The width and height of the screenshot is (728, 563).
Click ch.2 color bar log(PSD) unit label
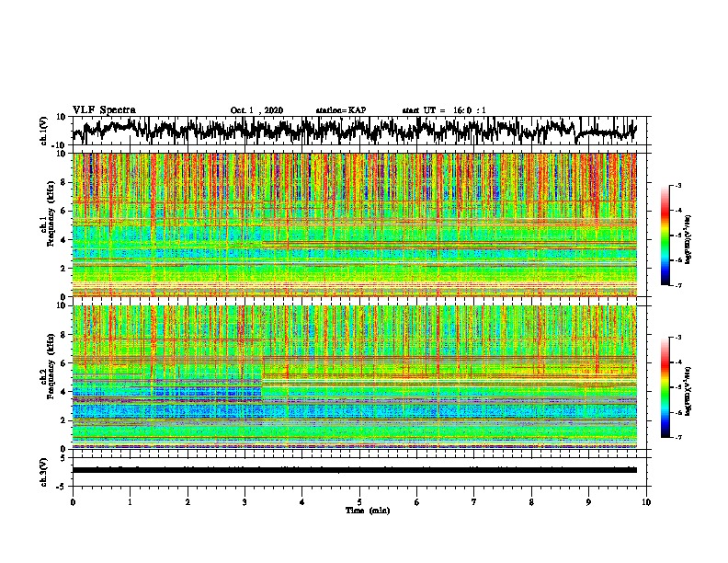[x=688, y=391]
